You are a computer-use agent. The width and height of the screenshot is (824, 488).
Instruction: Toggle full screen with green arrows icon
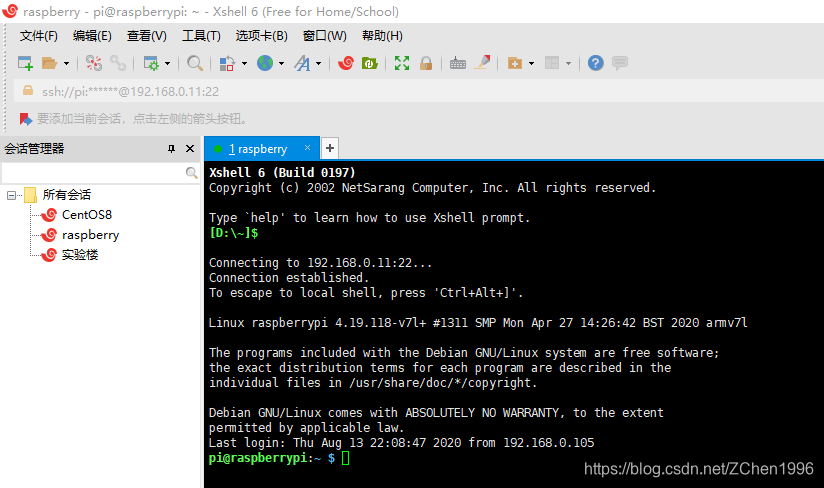point(402,63)
